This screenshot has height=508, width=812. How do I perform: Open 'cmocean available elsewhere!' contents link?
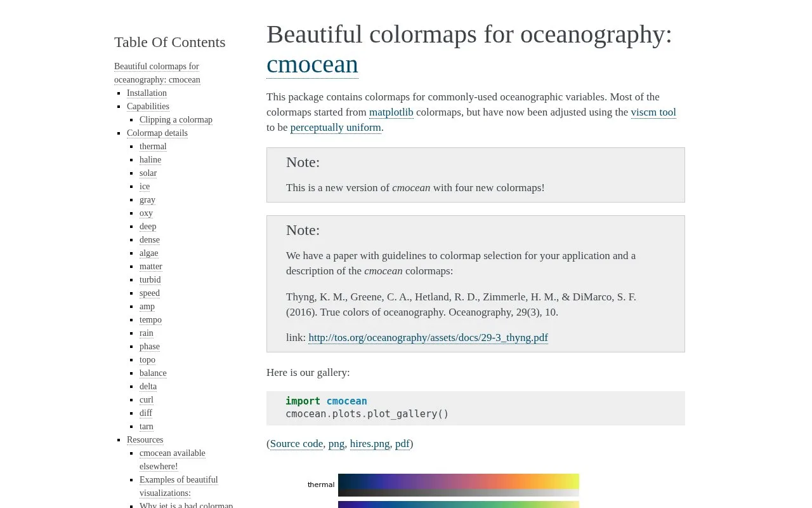point(173,460)
